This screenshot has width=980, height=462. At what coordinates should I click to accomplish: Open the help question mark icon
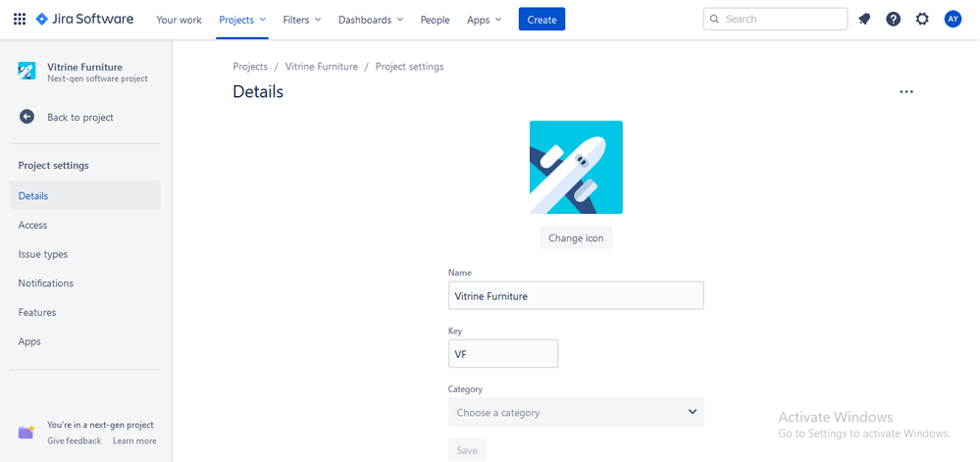[x=893, y=20]
